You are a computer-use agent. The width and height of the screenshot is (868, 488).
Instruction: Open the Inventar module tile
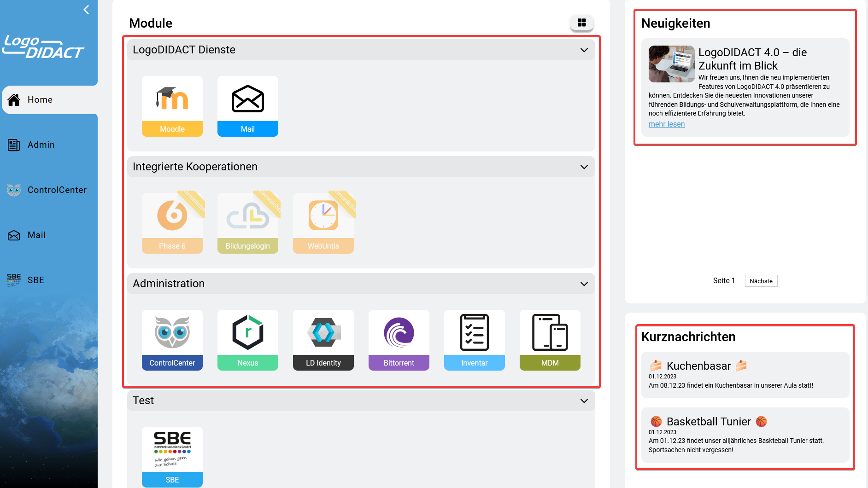click(475, 340)
